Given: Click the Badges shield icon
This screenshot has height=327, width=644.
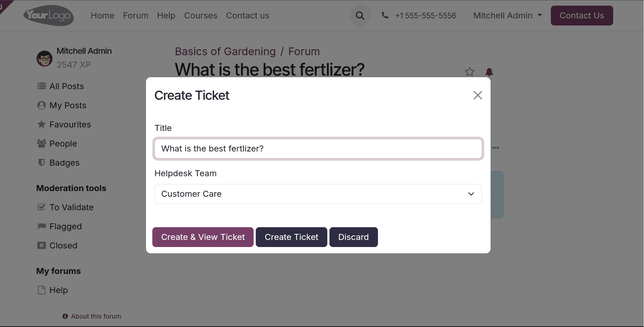Looking at the screenshot, I should [x=41, y=162].
